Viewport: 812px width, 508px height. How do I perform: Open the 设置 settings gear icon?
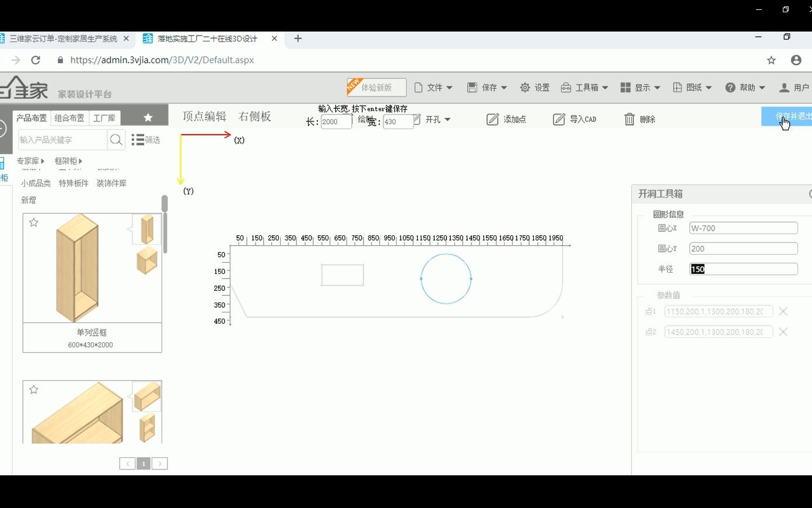coord(524,86)
